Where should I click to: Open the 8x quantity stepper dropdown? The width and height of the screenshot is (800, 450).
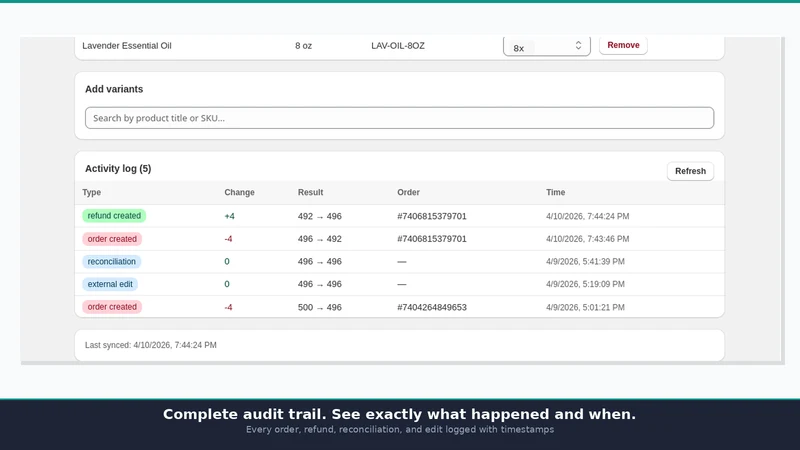tap(546, 46)
